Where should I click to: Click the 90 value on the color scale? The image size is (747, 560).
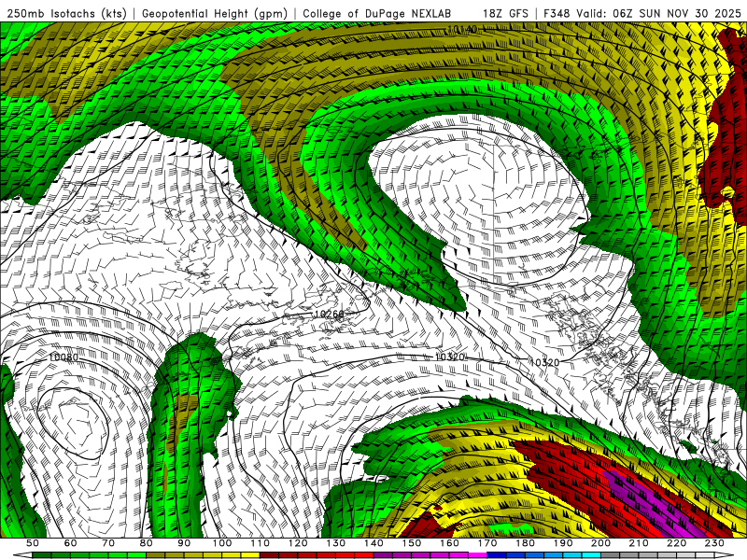(x=184, y=543)
